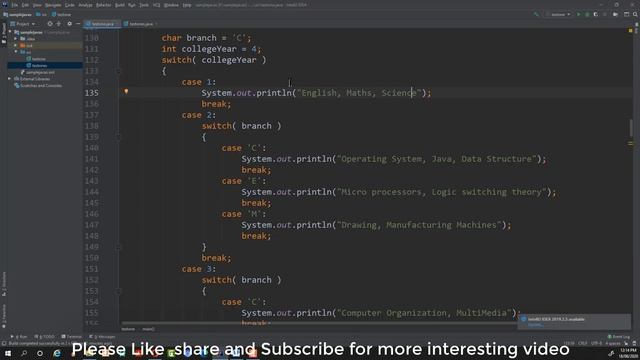Click the lightbulb intention icon on line 135
This screenshot has width=640, height=360.
127,92
